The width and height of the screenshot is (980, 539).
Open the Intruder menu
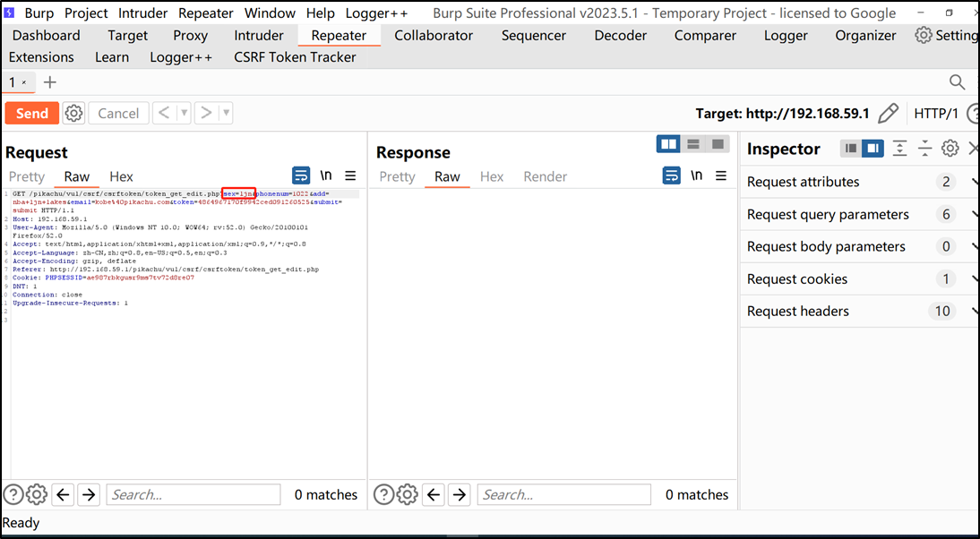[142, 13]
